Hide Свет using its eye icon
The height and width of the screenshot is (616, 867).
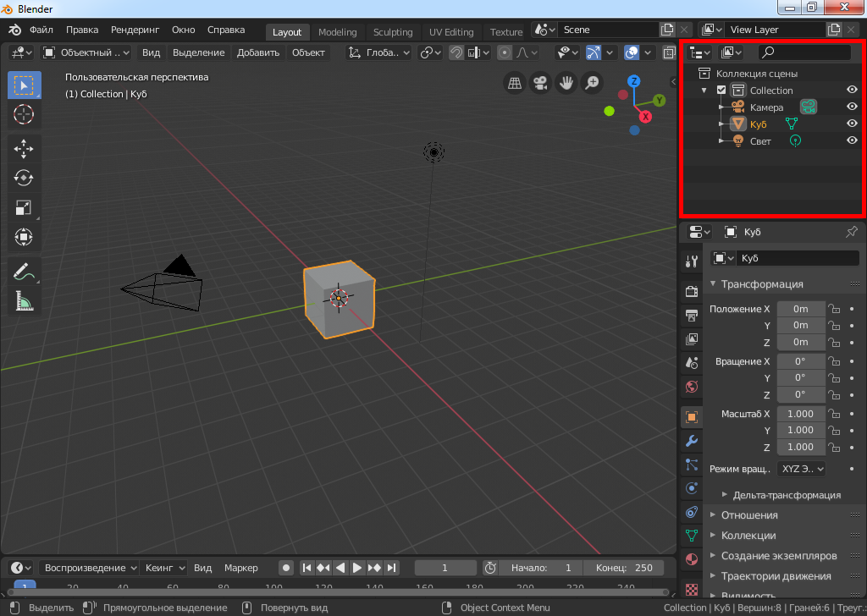tap(853, 140)
